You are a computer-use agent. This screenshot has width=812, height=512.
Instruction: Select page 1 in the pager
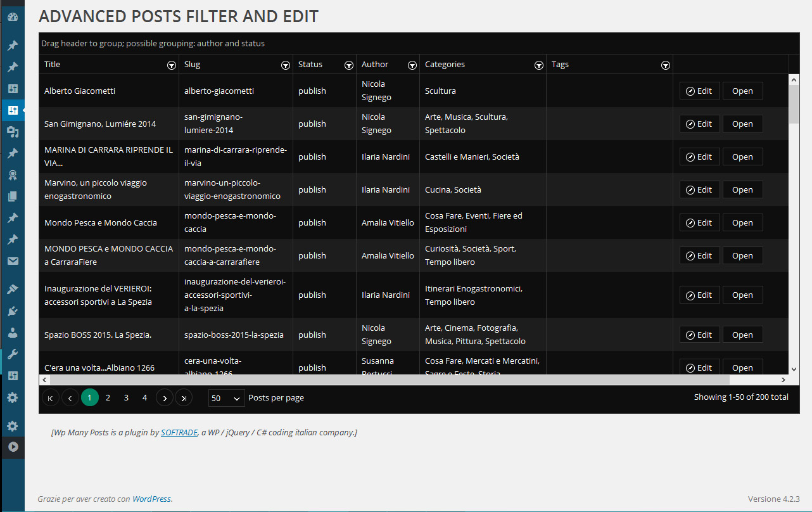point(90,398)
